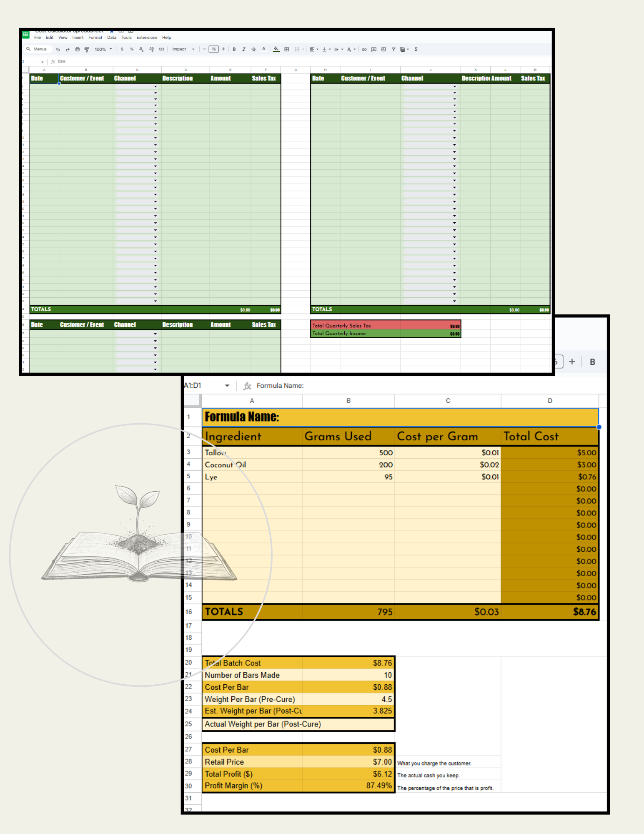
Task: Click the Redo icon in the toolbar
Action: click(x=68, y=49)
